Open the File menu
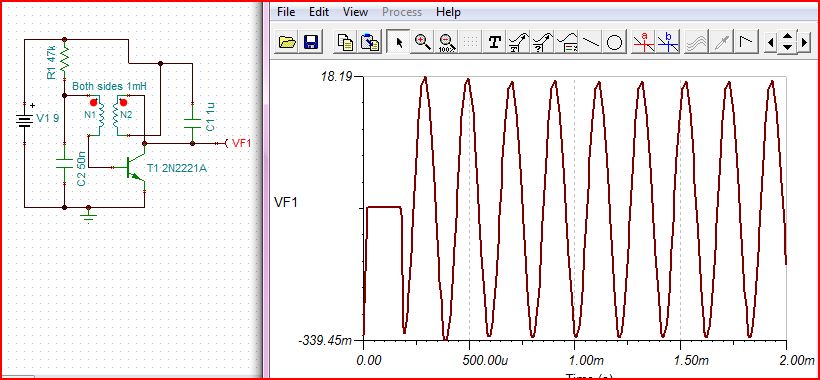 (x=286, y=11)
